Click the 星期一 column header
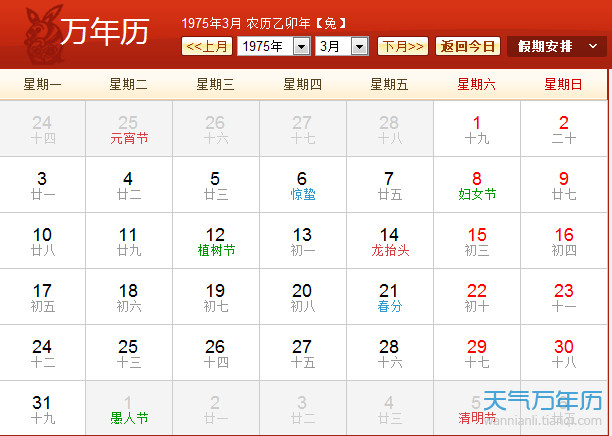The width and height of the screenshot is (612, 436). pos(43,84)
